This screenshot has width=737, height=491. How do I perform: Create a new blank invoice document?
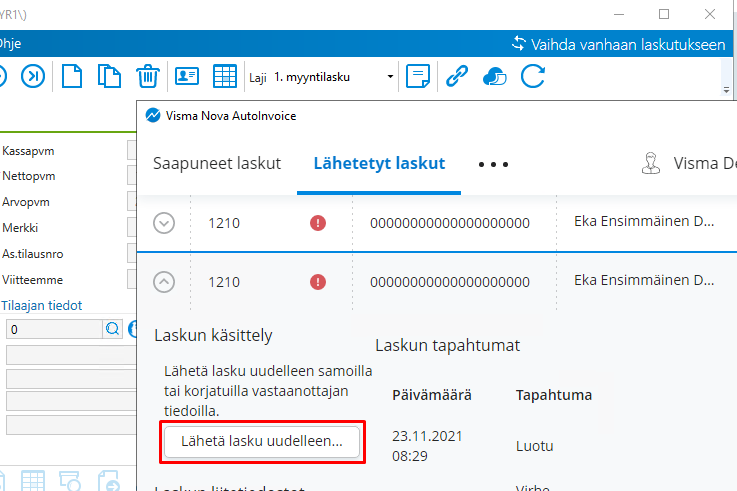click(72, 76)
